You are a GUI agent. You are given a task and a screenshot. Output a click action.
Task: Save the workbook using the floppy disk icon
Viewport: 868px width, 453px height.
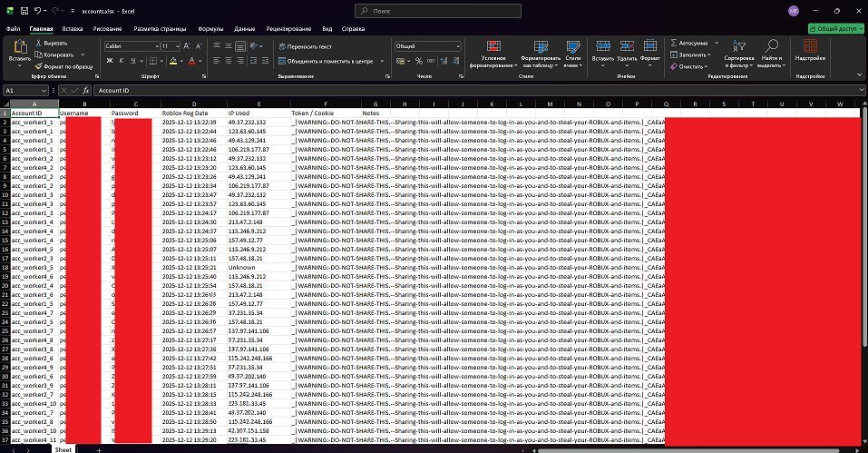(24, 11)
